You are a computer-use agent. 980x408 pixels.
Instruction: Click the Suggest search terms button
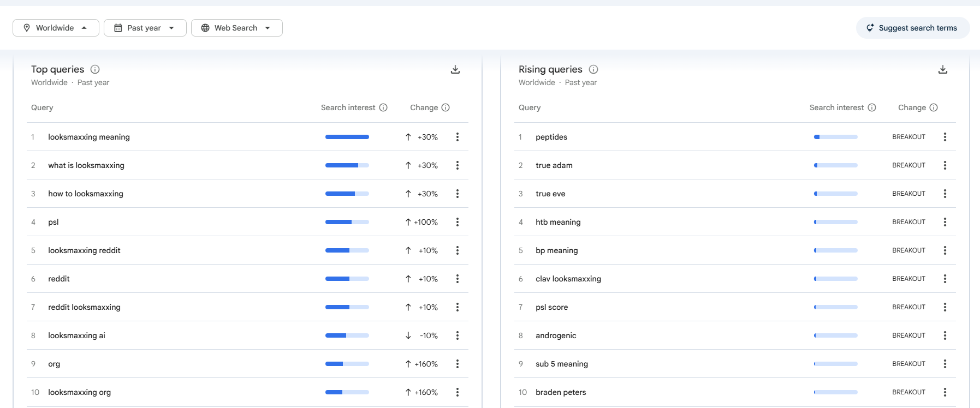(912, 28)
